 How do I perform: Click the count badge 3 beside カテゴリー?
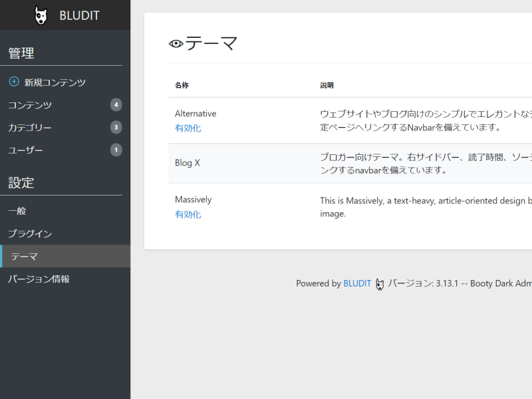click(116, 128)
